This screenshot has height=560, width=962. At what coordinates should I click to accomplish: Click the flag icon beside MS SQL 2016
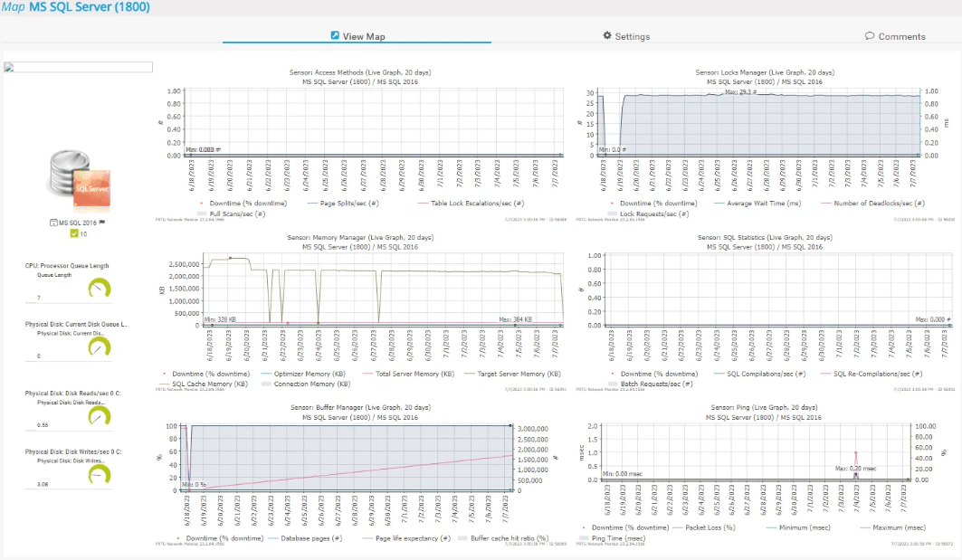102,222
